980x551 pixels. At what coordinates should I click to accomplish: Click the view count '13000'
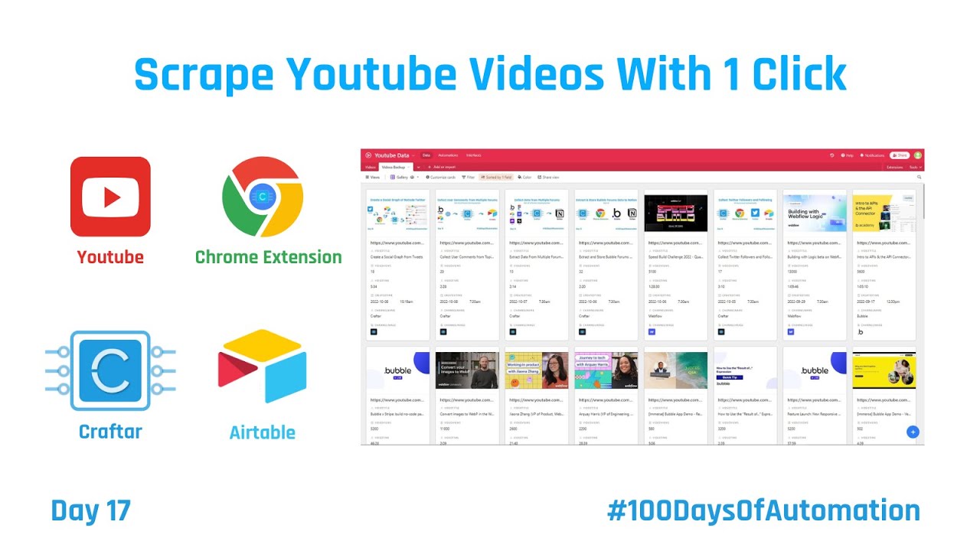(x=794, y=272)
